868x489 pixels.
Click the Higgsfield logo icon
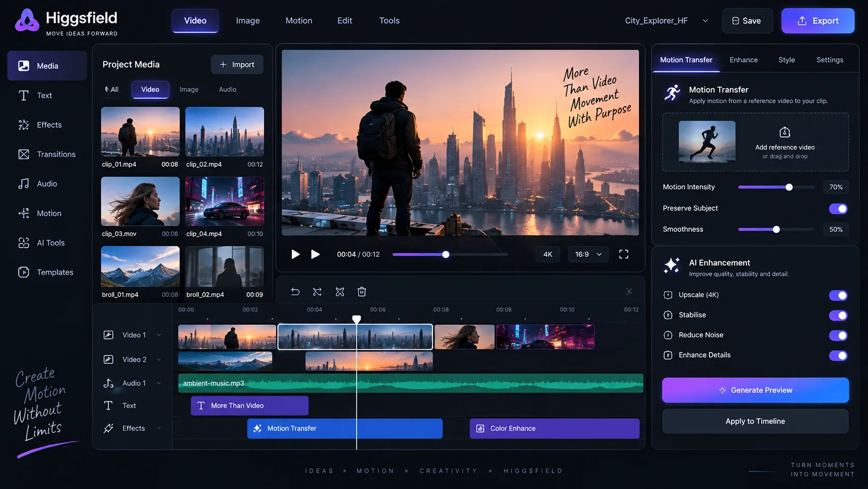[x=27, y=21]
